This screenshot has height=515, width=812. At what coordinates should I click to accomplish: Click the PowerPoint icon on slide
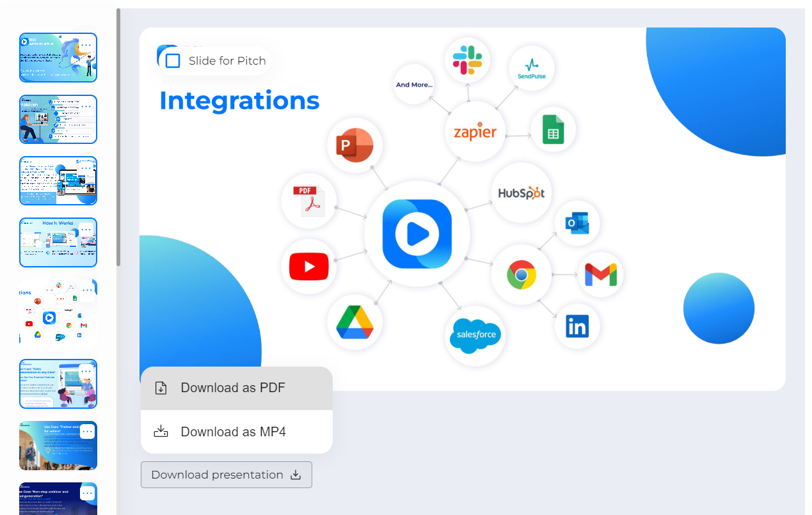coord(354,145)
